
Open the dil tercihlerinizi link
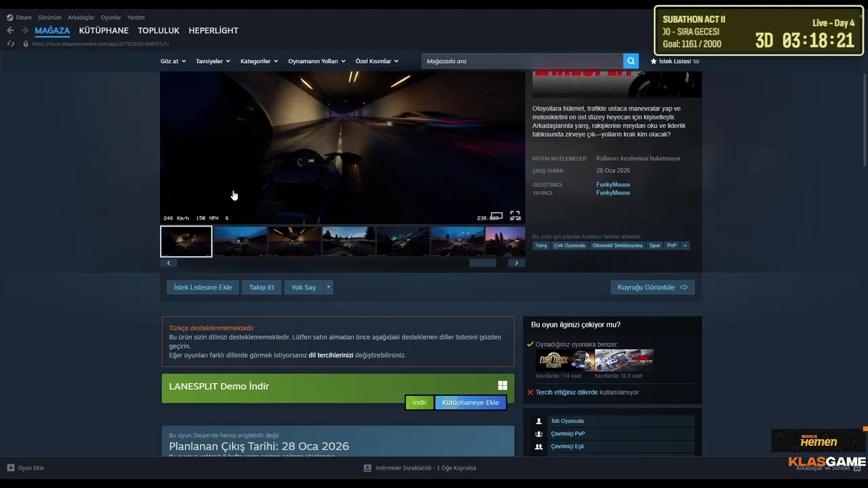[331, 355]
